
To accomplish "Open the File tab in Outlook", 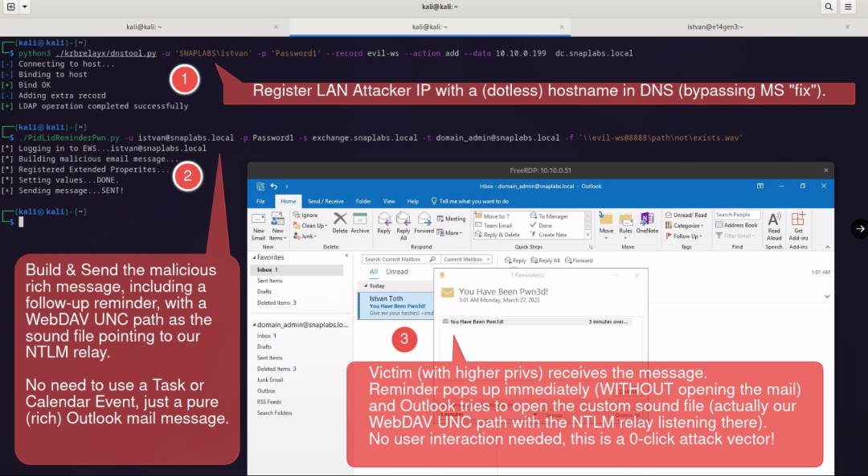I will coord(260,201).
